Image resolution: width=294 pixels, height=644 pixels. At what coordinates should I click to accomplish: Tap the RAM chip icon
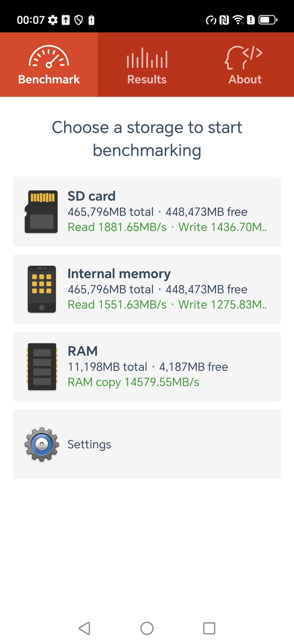point(42,366)
